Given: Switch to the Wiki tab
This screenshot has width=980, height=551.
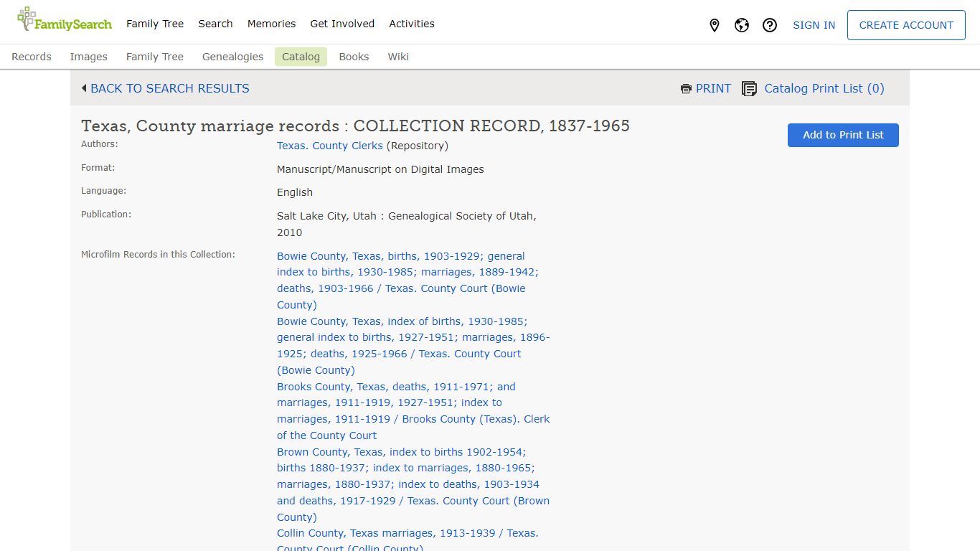Looking at the screenshot, I should 398,57.
